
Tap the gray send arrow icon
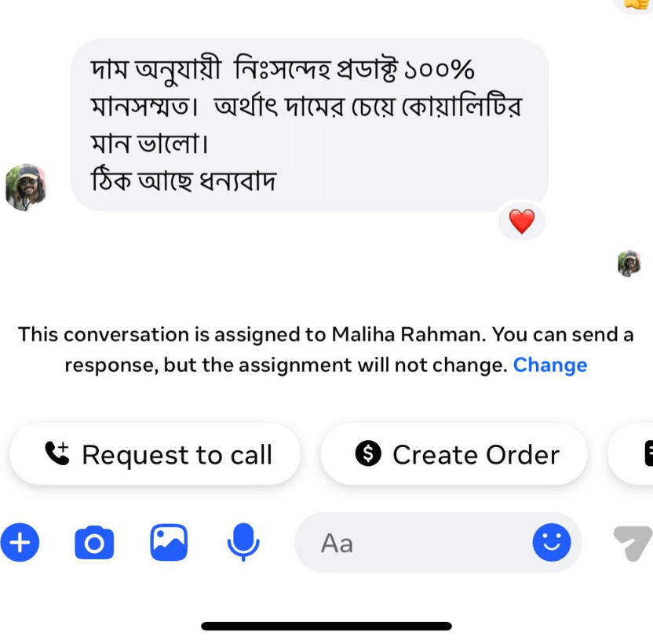(x=633, y=543)
